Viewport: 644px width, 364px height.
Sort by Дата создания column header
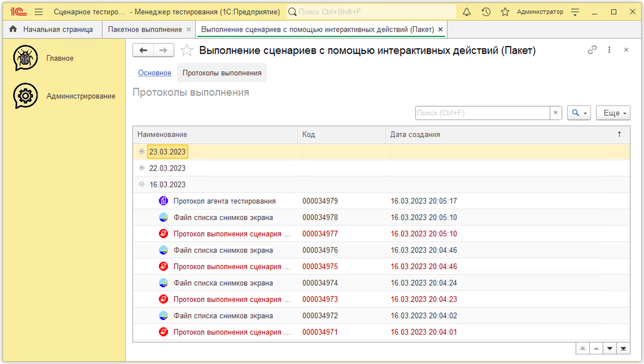point(508,135)
